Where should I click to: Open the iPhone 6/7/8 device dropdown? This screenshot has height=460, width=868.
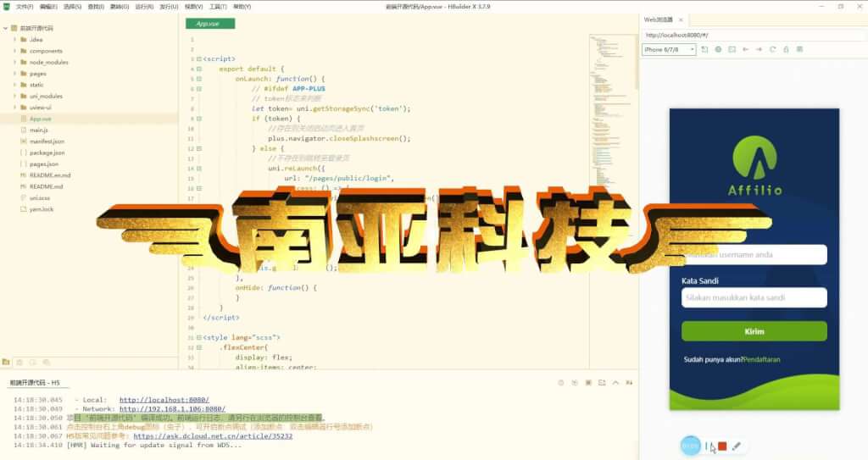tap(669, 49)
